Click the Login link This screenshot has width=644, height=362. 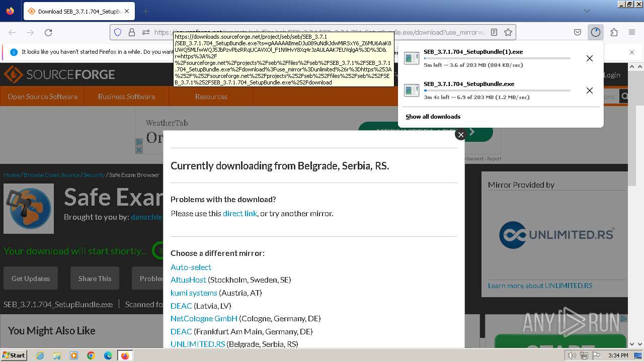(x=612, y=75)
